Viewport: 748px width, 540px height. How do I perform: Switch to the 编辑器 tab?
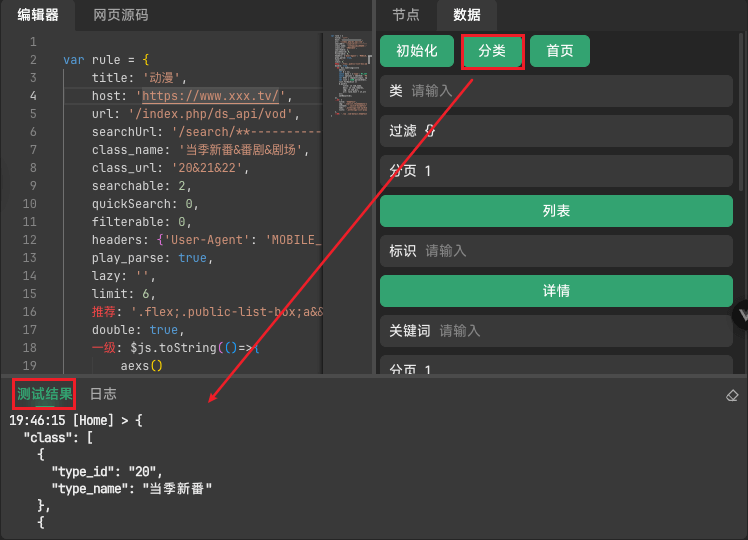click(x=38, y=15)
